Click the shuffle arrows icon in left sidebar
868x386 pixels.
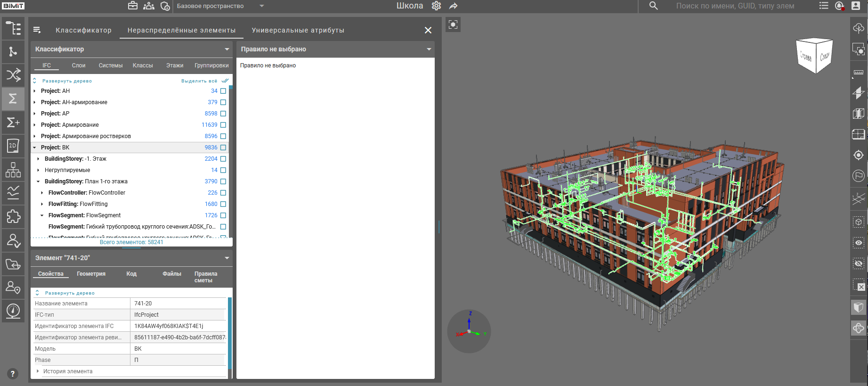(13, 75)
